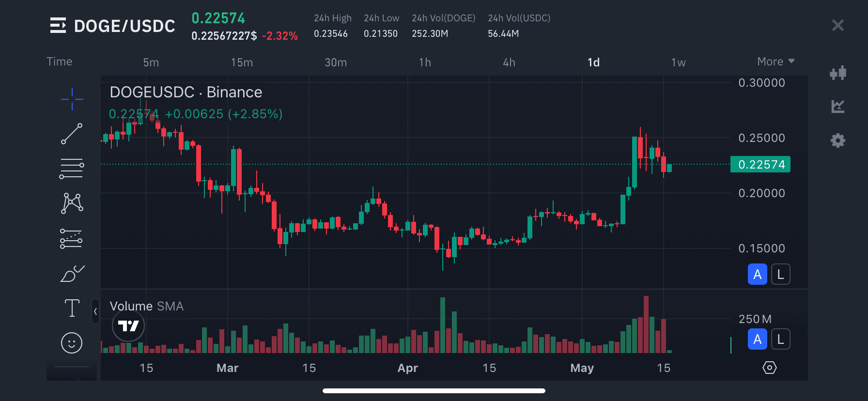Click the 24h Vol(DOGE) value 252.30M
This screenshot has width=868, height=401.
pos(430,33)
